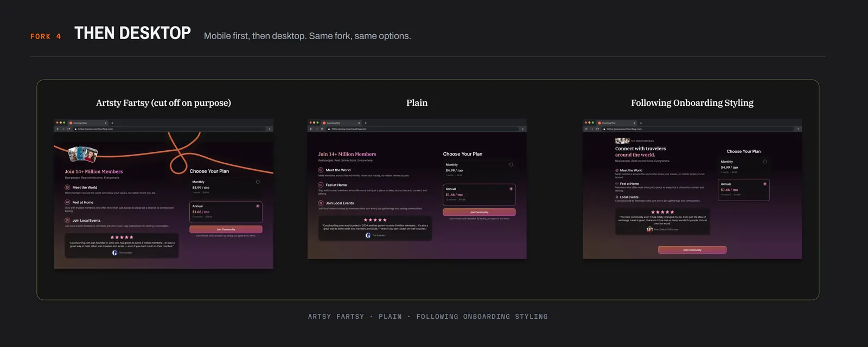This screenshot has width=868, height=347.
Task: Select Annual plan radio in Onboarding Styling mockup
Action: 765,184
